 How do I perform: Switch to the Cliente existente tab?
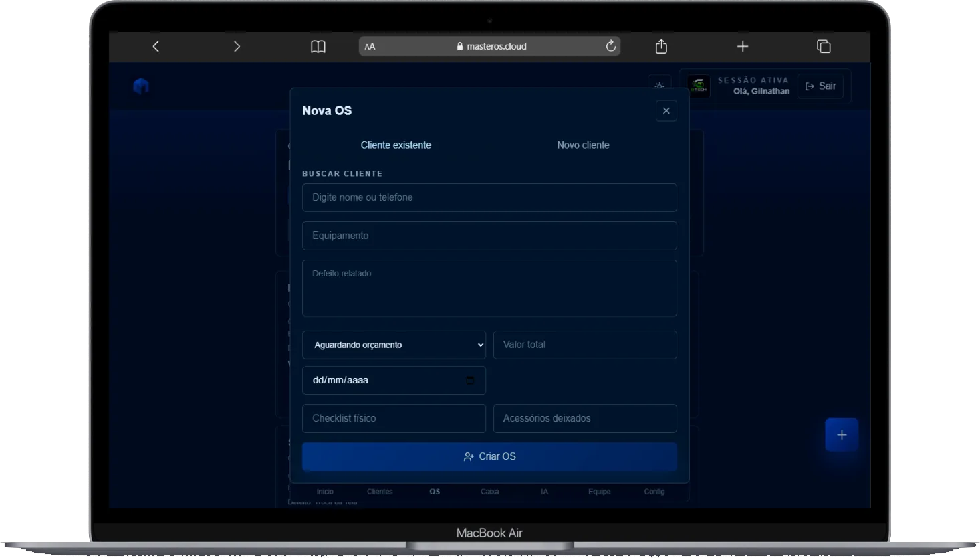click(x=396, y=145)
